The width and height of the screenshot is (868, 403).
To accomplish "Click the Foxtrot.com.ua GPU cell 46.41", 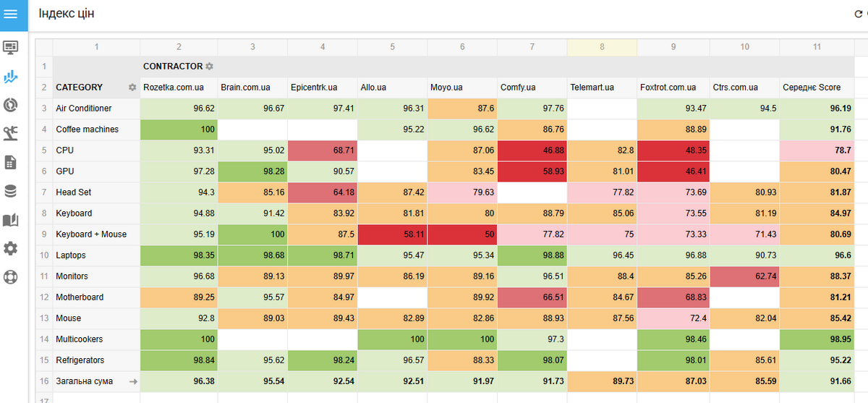I will (x=673, y=171).
